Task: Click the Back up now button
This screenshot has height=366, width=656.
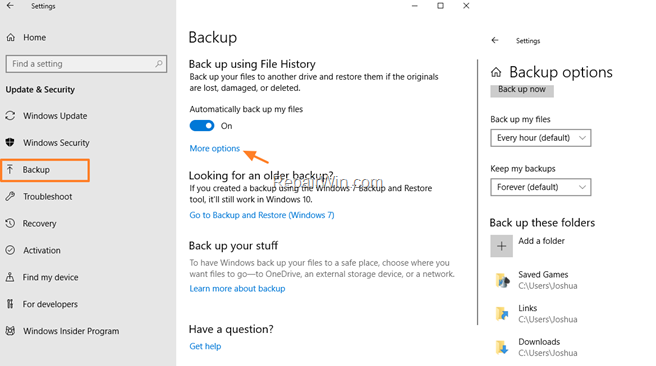Action: pyautogui.click(x=522, y=90)
